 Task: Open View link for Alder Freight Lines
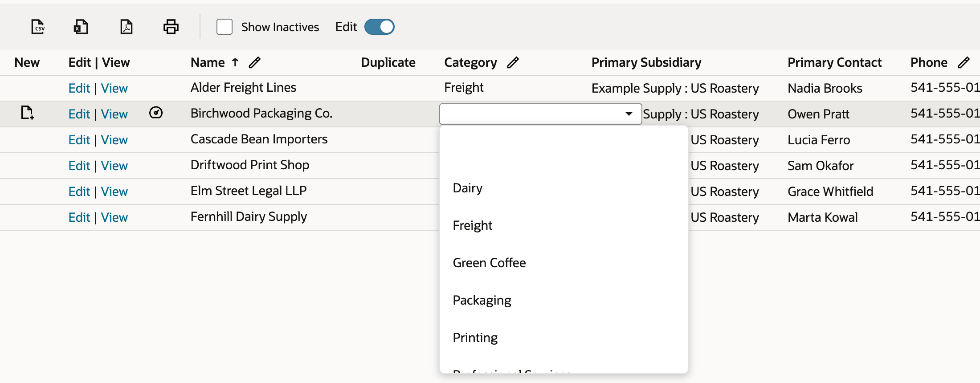click(x=114, y=88)
